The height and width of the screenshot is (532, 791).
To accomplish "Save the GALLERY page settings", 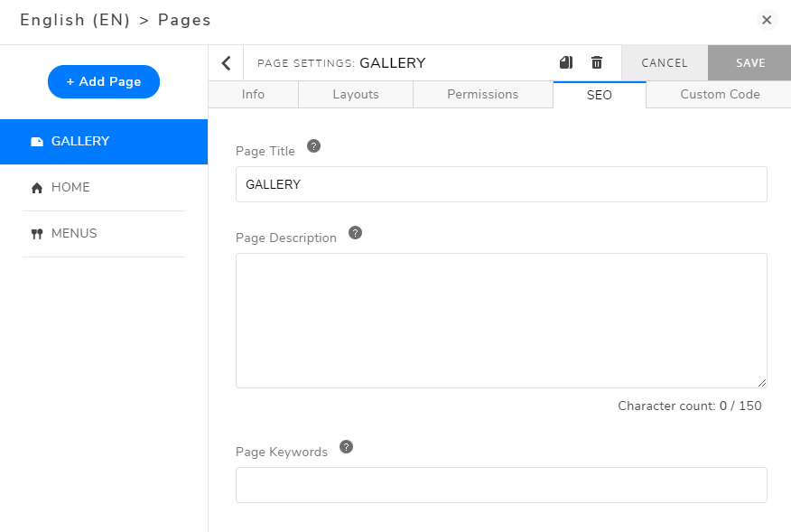I will pyautogui.click(x=749, y=62).
